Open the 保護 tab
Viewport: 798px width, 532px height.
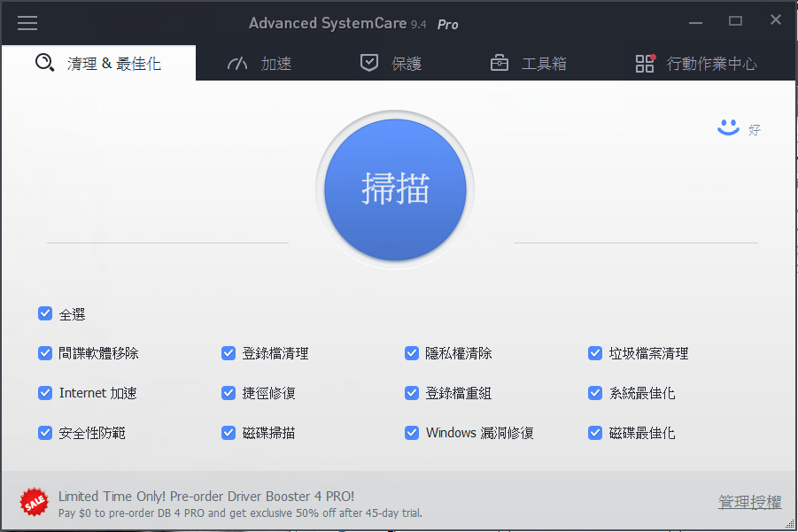coord(391,63)
